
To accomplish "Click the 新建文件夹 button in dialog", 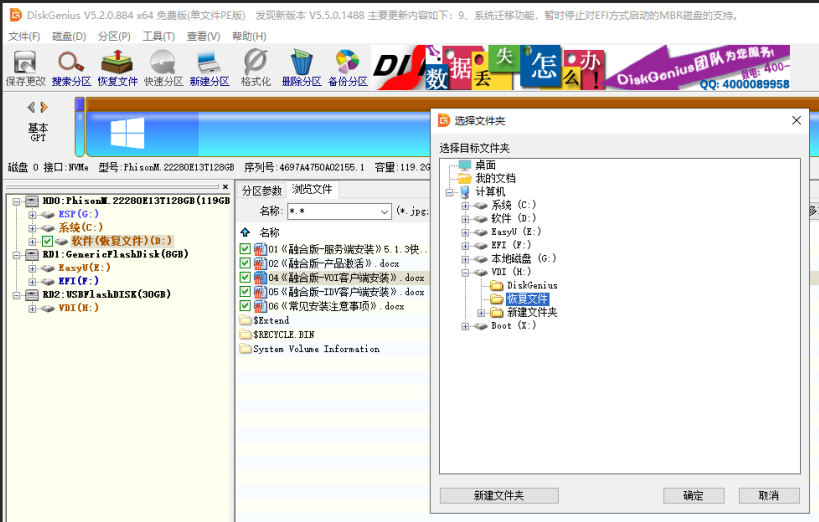I will (x=499, y=495).
